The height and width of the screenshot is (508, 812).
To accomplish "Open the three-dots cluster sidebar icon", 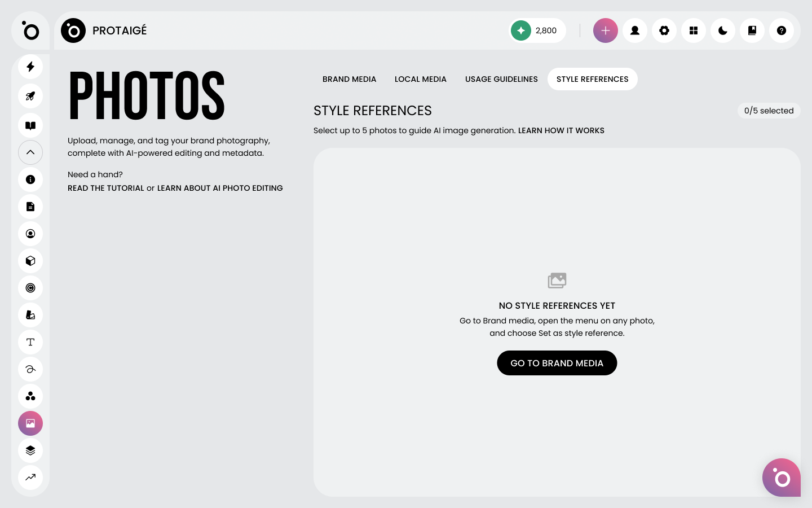I will pyautogui.click(x=30, y=396).
